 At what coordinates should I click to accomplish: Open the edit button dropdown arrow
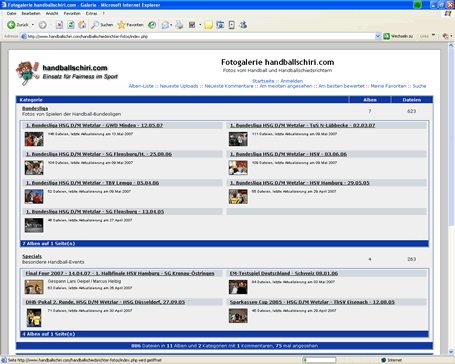coord(200,25)
